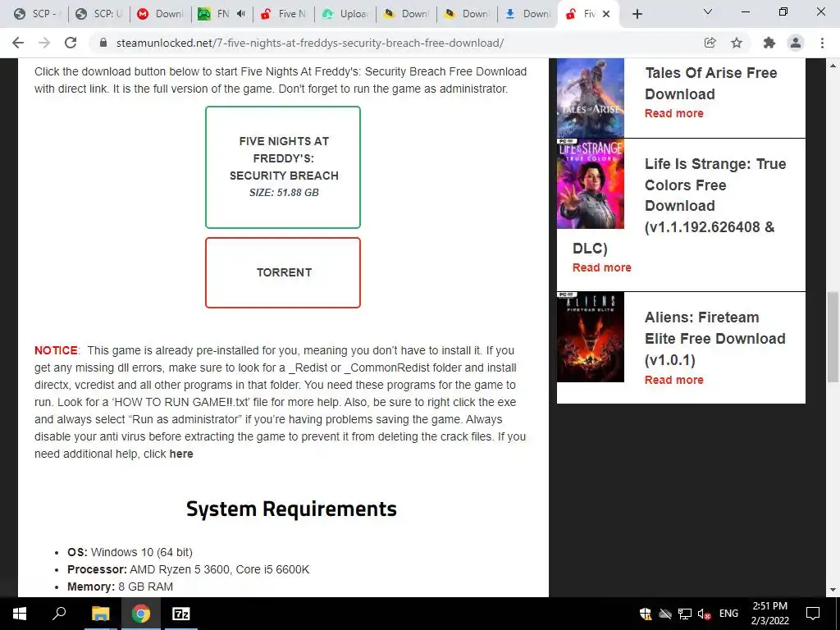Click the address bar URL

309,43
